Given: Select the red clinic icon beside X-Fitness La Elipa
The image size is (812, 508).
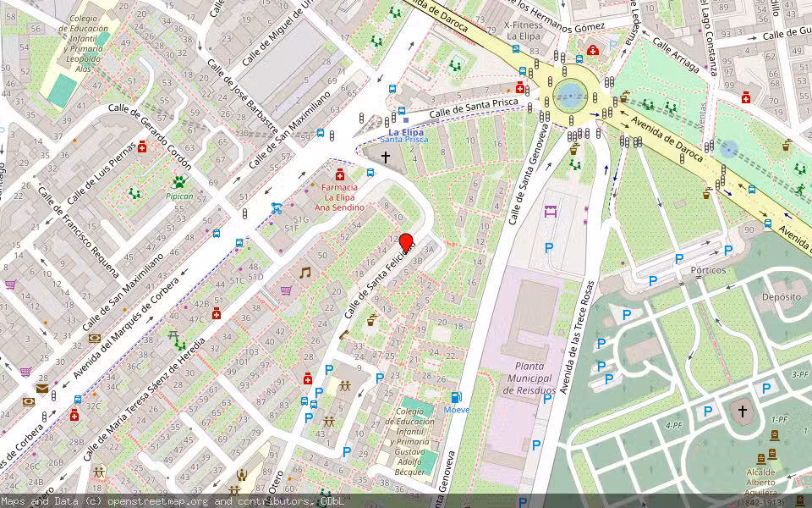Looking at the screenshot, I should (x=593, y=50).
